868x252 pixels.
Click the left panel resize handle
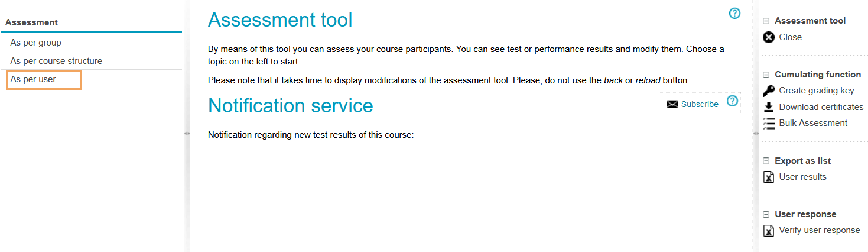(x=187, y=134)
